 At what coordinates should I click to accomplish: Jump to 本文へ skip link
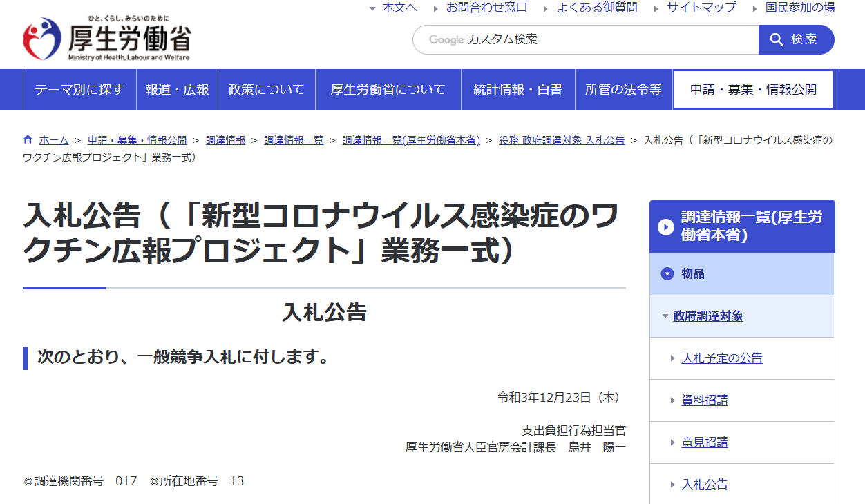(399, 8)
